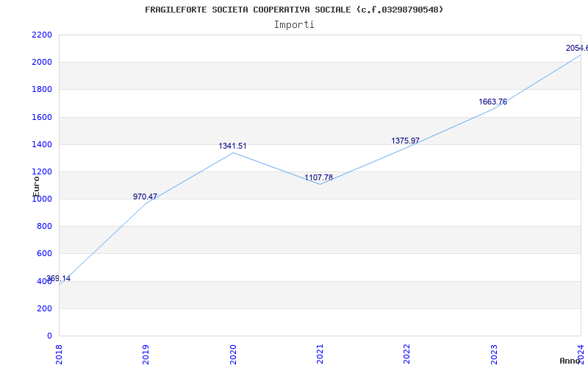Click the x-axis year 2021
The width and height of the screenshot is (588, 368).
[320, 354]
